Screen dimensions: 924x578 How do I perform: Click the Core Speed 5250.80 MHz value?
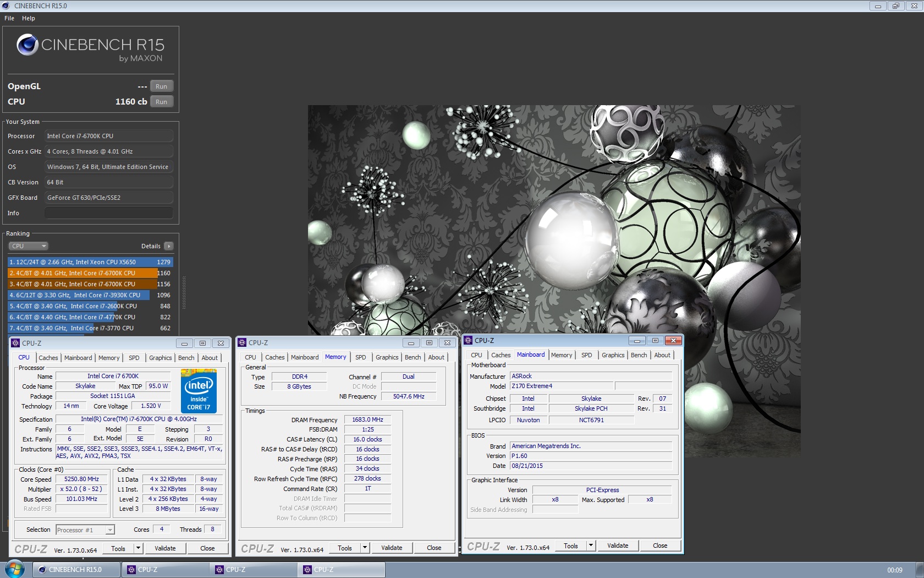81,479
